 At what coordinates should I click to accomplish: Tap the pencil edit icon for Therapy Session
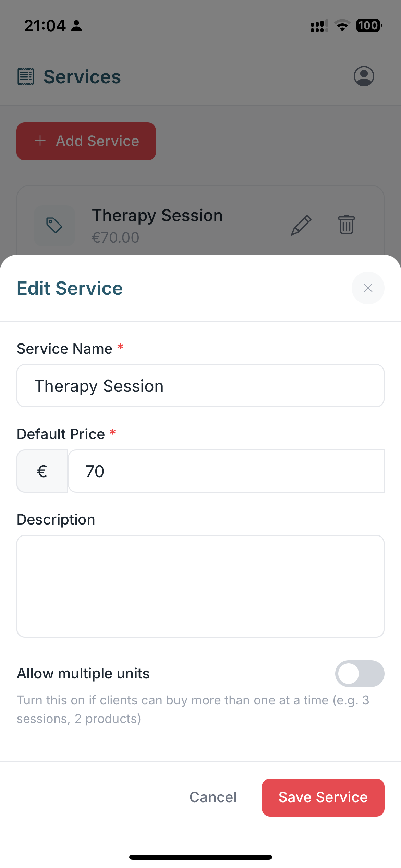coord(301,225)
